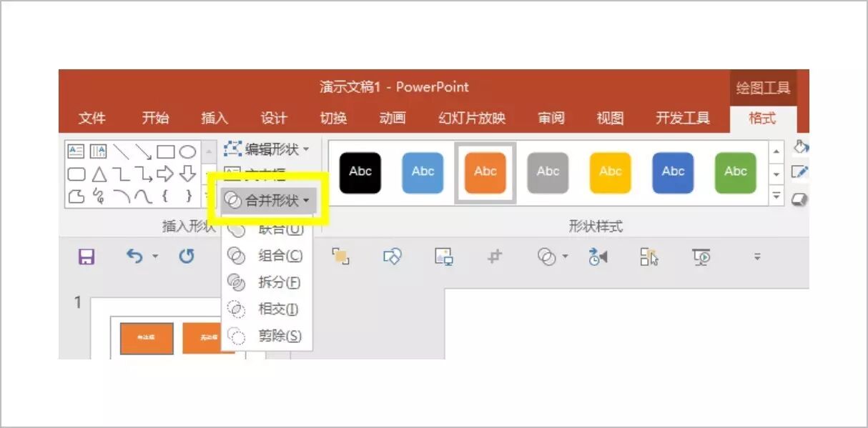Click the crop quick access icon
Image resolution: width=868 pixels, height=428 pixels.
(x=495, y=257)
